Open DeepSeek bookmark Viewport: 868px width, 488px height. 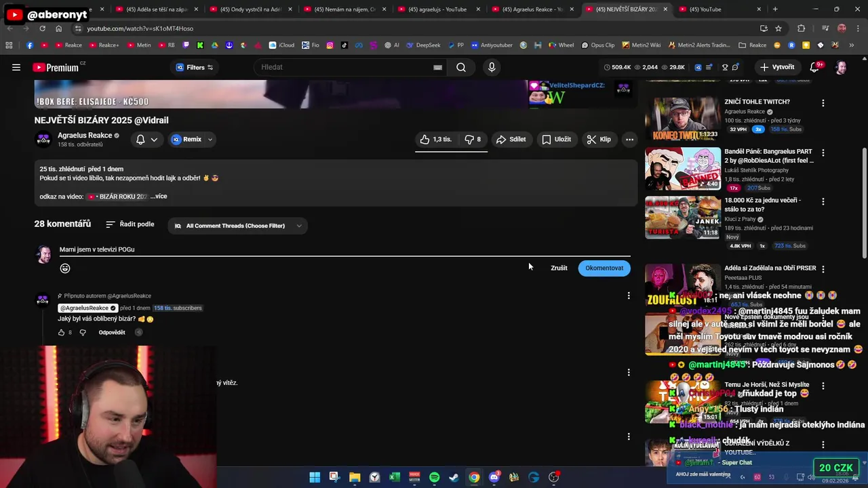pos(423,45)
